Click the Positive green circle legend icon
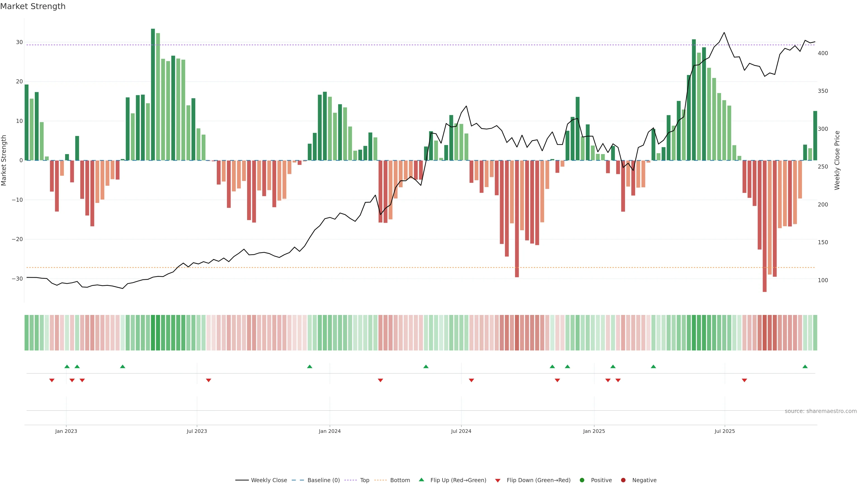Image resolution: width=868 pixels, height=488 pixels. (x=582, y=480)
